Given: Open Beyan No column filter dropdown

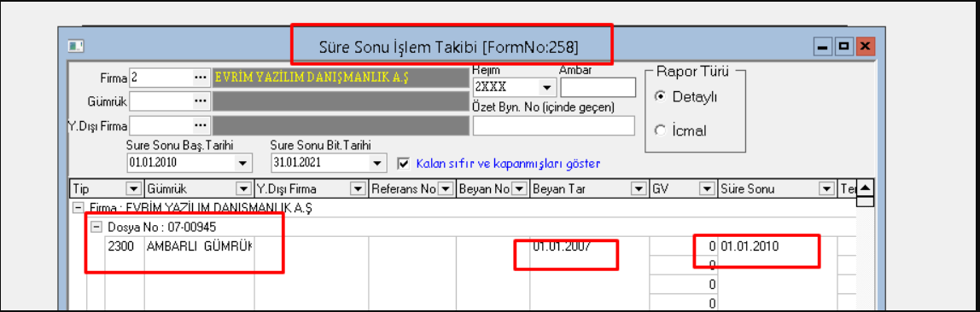Looking at the screenshot, I should tap(519, 188).
